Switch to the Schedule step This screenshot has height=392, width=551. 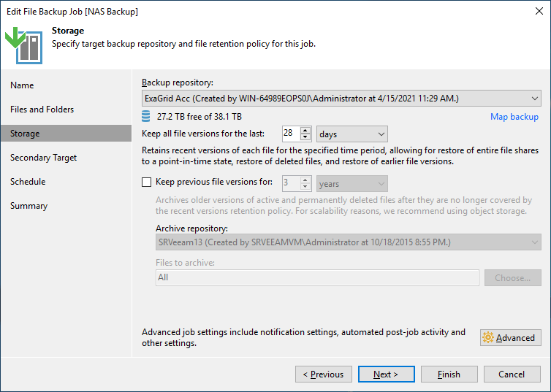tap(28, 182)
